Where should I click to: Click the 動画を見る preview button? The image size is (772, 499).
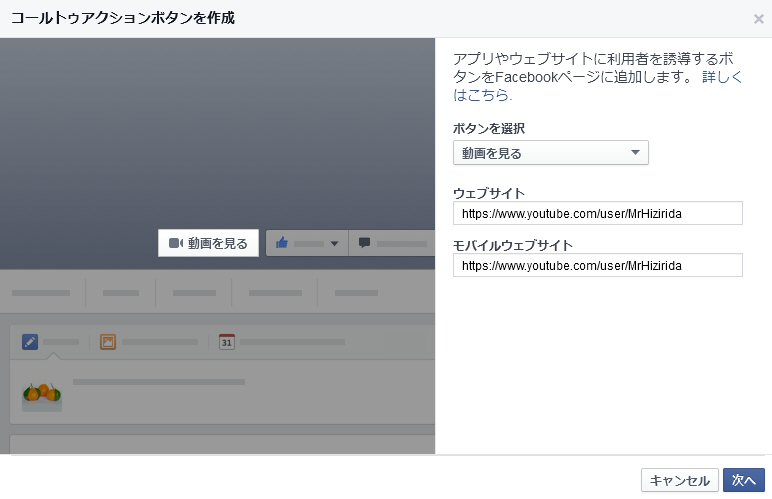[208, 243]
